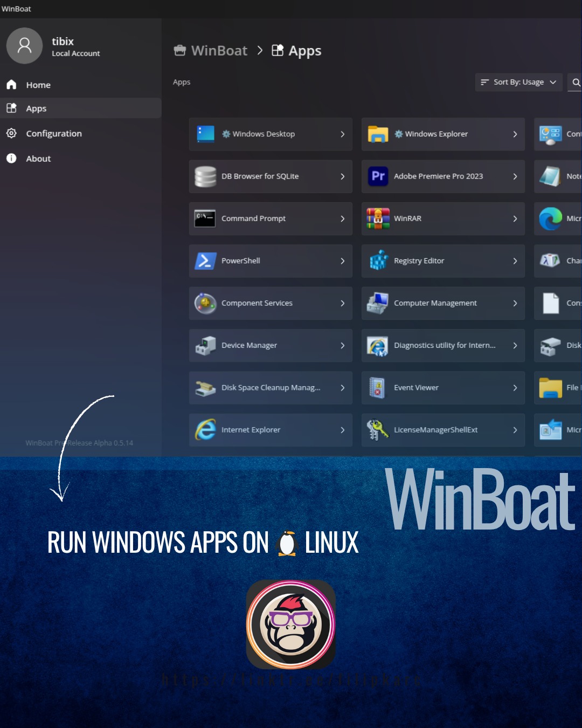Viewport: 582px width, 728px height.
Task: Launch the Event Viewer app label
Action: [x=416, y=388]
